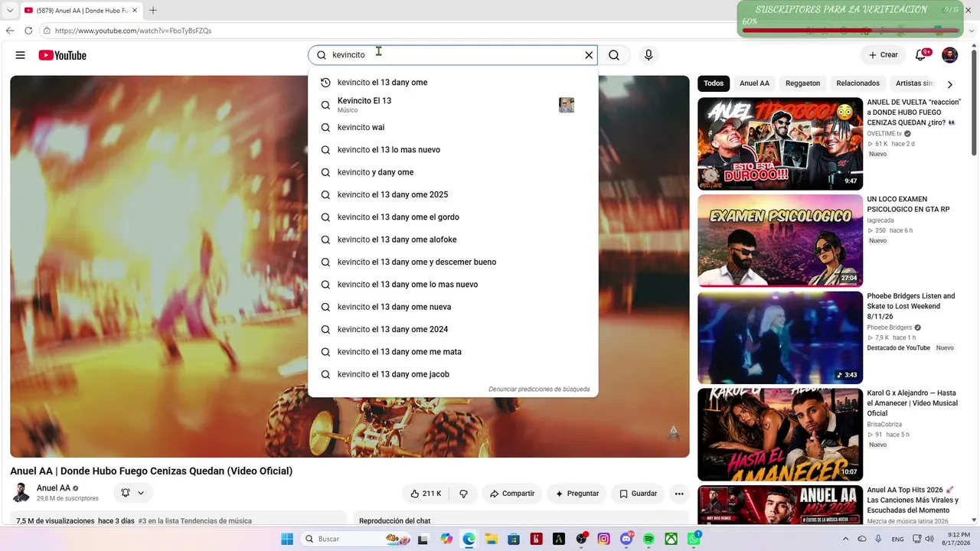This screenshot has width=980, height=551.
Task: Open Phoebe Bridgers video thumbnail
Action: [780, 337]
